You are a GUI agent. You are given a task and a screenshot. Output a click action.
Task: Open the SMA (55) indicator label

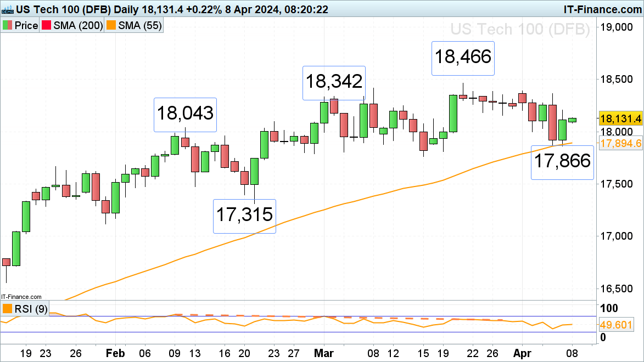click(x=140, y=25)
